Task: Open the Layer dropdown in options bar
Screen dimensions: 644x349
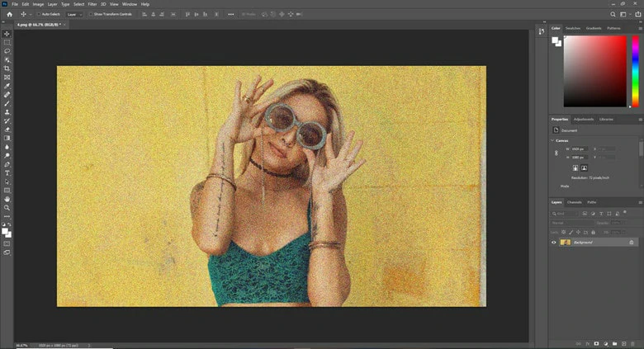Action: click(x=74, y=14)
